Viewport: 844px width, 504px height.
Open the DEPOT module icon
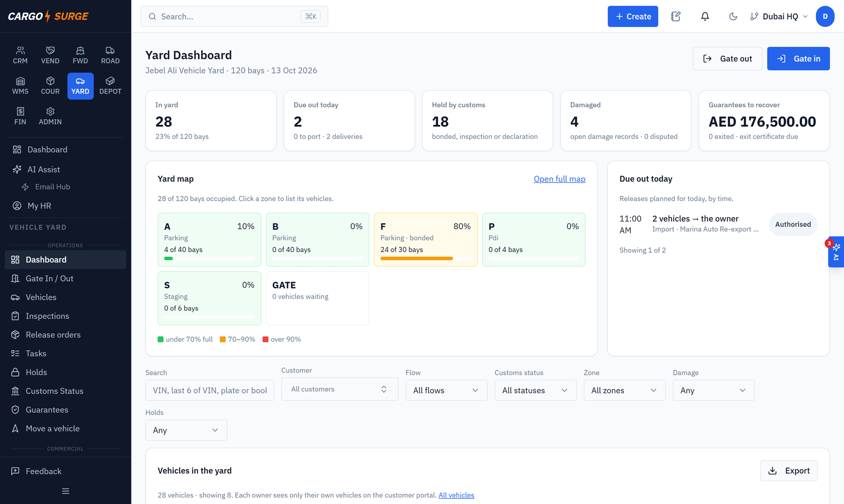[x=110, y=86]
